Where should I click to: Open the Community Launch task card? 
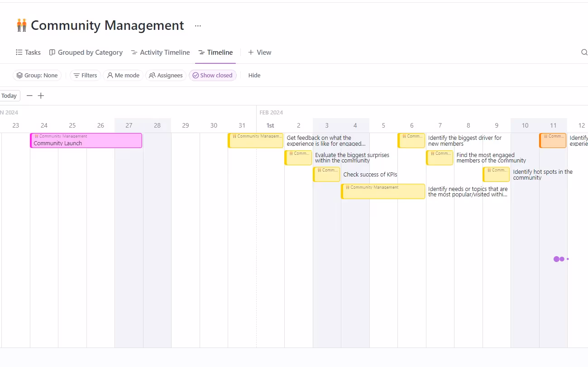click(x=86, y=141)
